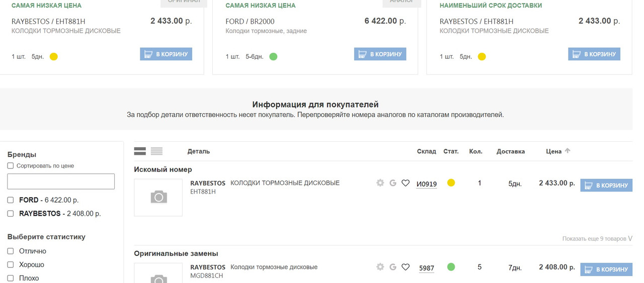Viewport: 644px width, 283px height.
Task: Click Выберите статистику filter heading
Action: (x=46, y=237)
